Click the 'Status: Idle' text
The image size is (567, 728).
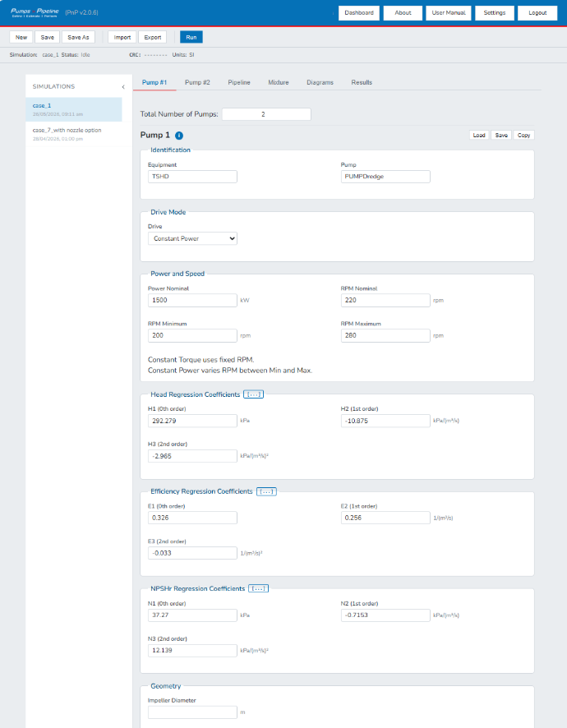(x=76, y=55)
